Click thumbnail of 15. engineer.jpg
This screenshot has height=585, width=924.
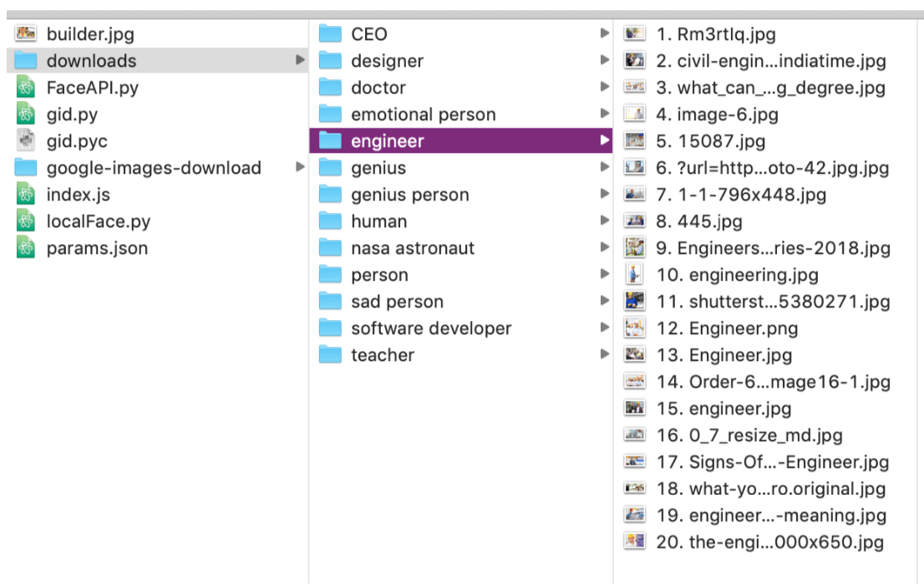coord(635,408)
